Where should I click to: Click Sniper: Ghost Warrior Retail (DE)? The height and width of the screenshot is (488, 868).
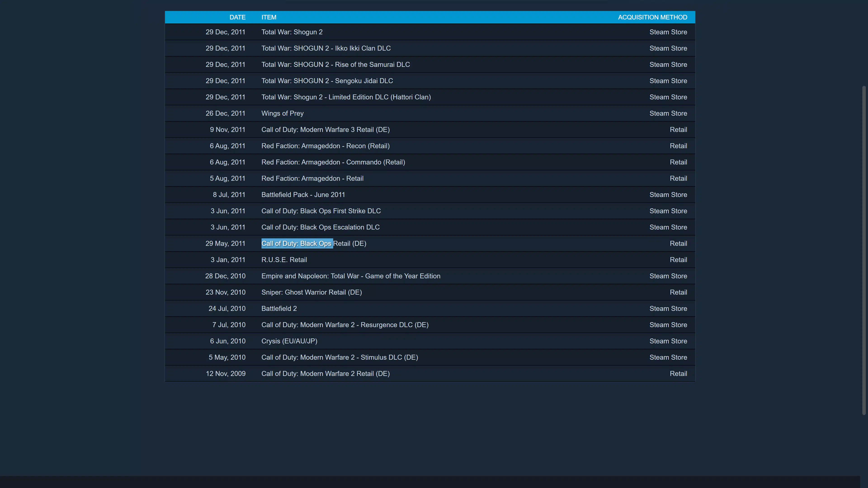tap(312, 292)
